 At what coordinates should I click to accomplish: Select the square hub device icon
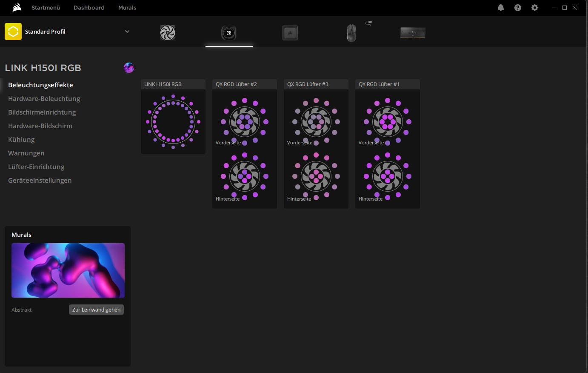pyautogui.click(x=290, y=33)
